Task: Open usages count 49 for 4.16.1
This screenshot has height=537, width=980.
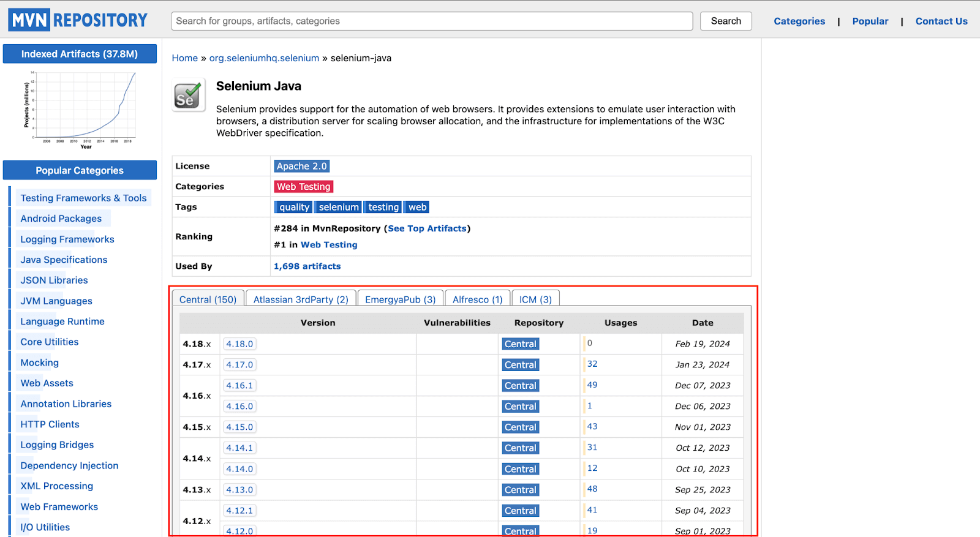Action: tap(592, 385)
